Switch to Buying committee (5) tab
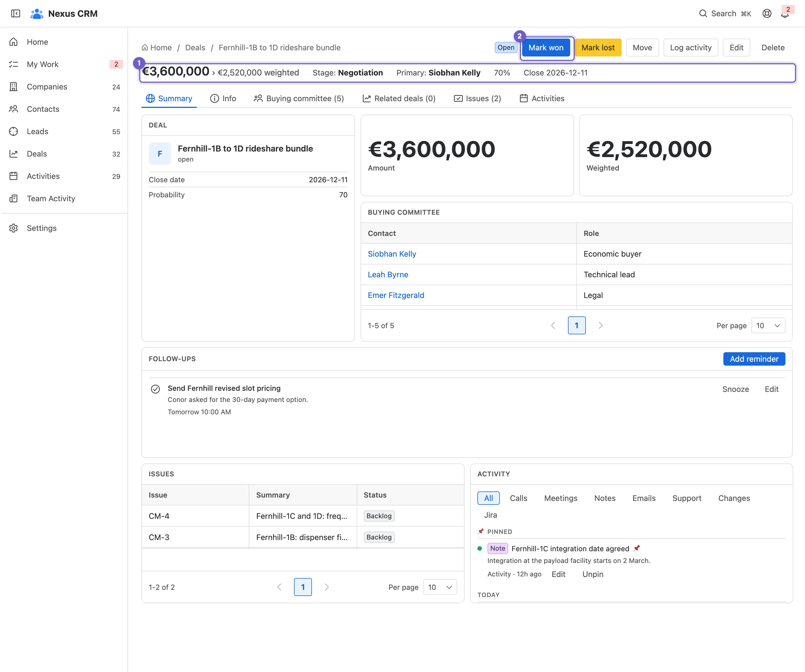 coord(299,98)
